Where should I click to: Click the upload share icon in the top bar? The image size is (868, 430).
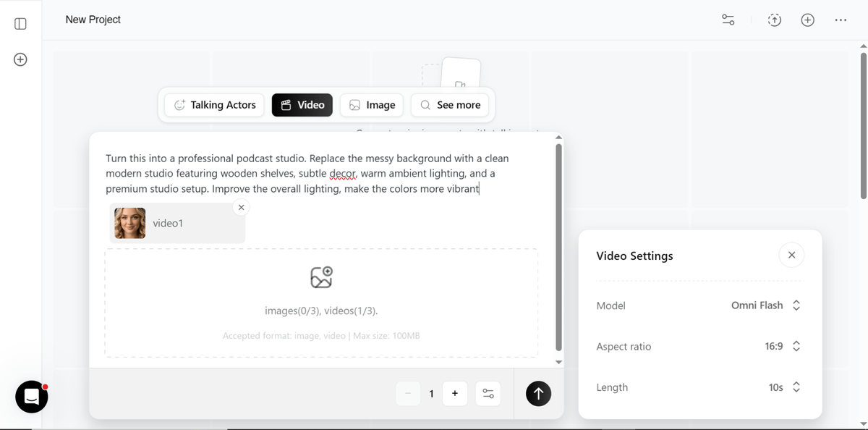point(775,20)
